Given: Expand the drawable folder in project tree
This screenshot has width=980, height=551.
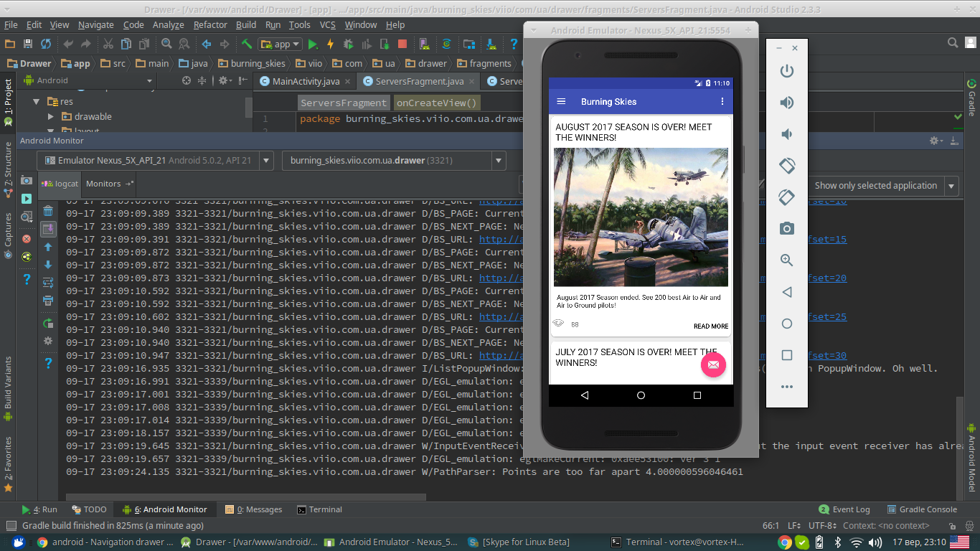Looking at the screenshot, I should click(x=51, y=116).
